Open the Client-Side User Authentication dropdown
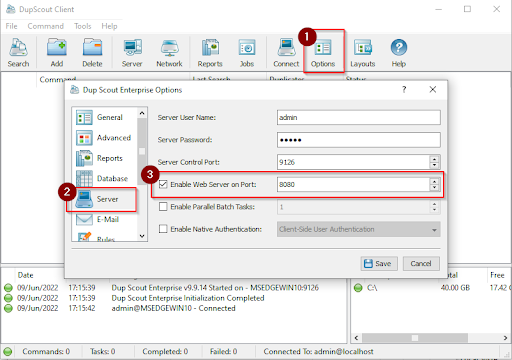 359,229
